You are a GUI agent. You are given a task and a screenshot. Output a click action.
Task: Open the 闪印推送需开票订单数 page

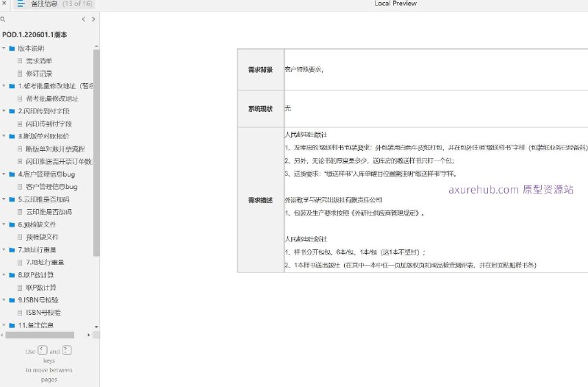[x=59, y=161]
